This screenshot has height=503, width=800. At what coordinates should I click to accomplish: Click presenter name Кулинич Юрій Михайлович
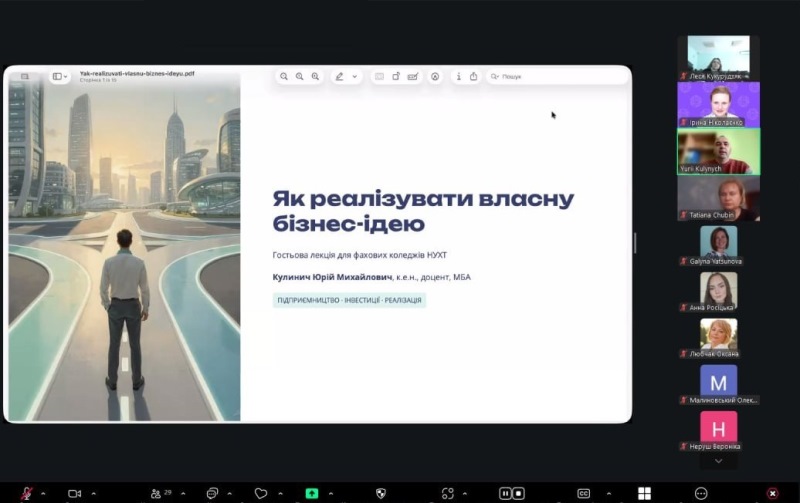332,277
